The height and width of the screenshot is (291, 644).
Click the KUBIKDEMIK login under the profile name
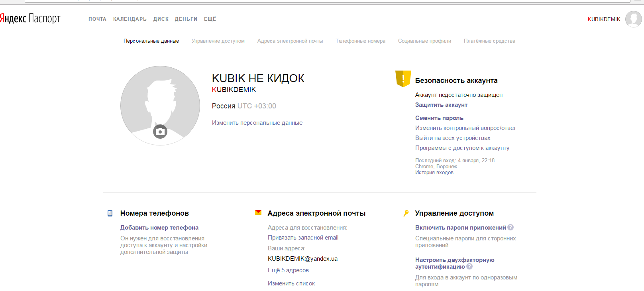coord(234,90)
